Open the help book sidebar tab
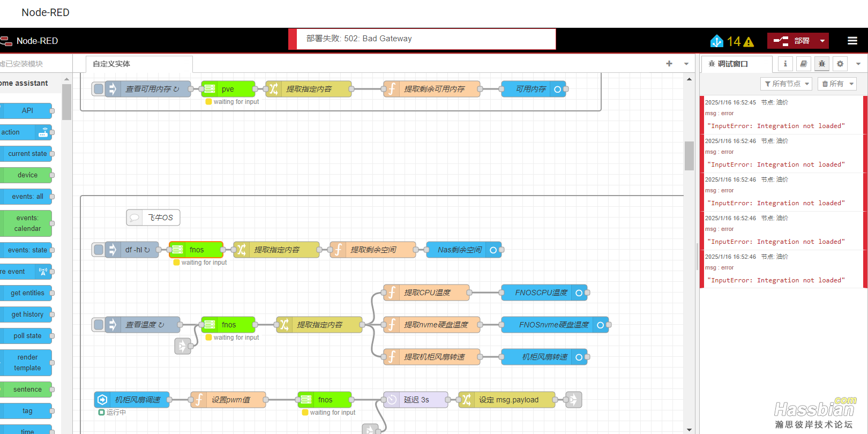868x434 pixels. pos(804,64)
